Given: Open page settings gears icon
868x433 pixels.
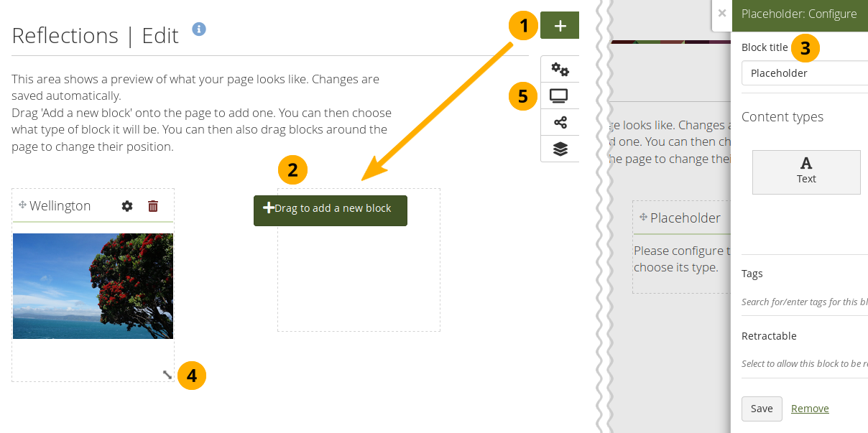Looking at the screenshot, I should pyautogui.click(x=560, y=70).
